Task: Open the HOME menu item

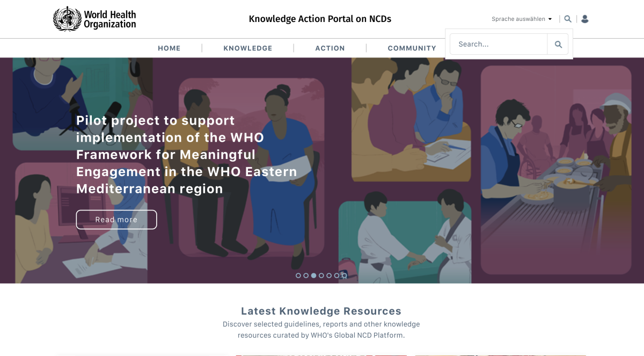Action: coord(169,48)
